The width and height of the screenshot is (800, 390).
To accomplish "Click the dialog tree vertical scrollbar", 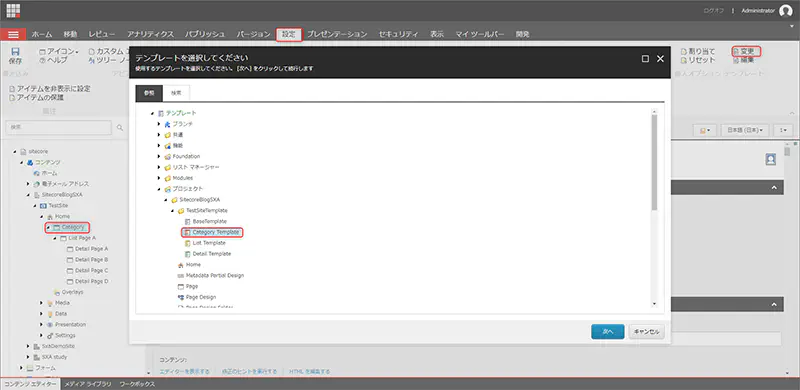I will point(654,161).
